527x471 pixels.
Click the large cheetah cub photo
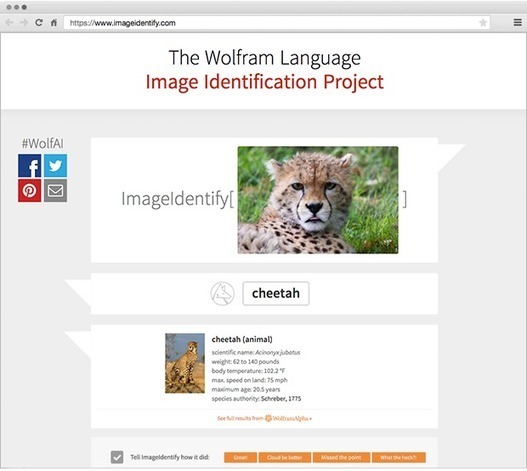(318, 200)
